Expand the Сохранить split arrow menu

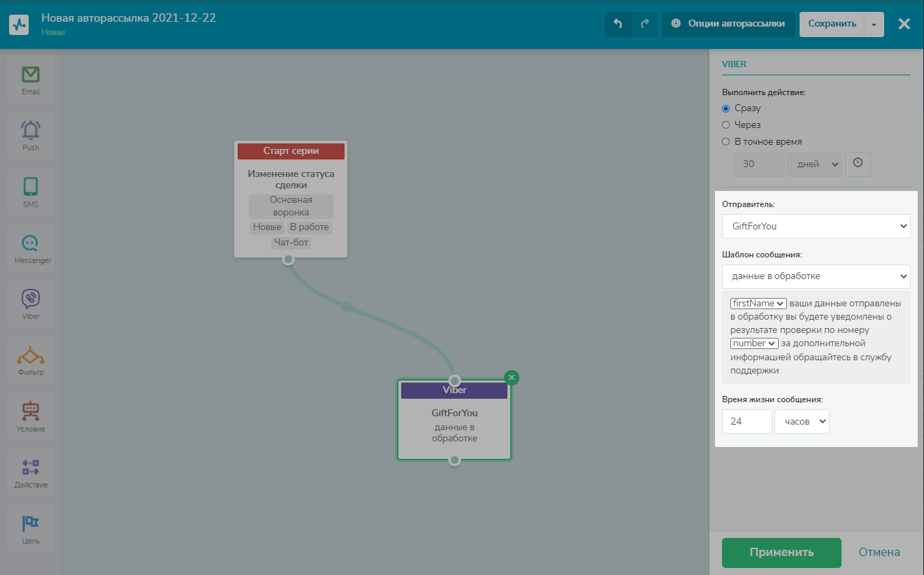coord(874,24)
